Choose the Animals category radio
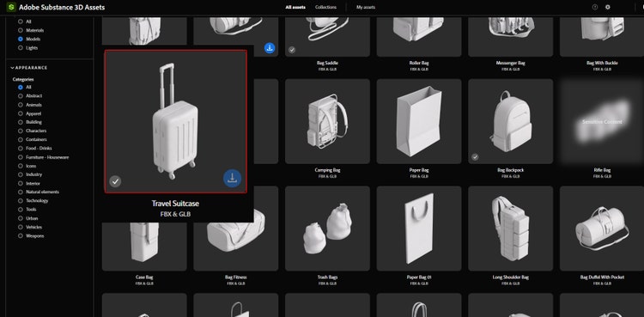The image size is (644, 317). click(21, 105)
